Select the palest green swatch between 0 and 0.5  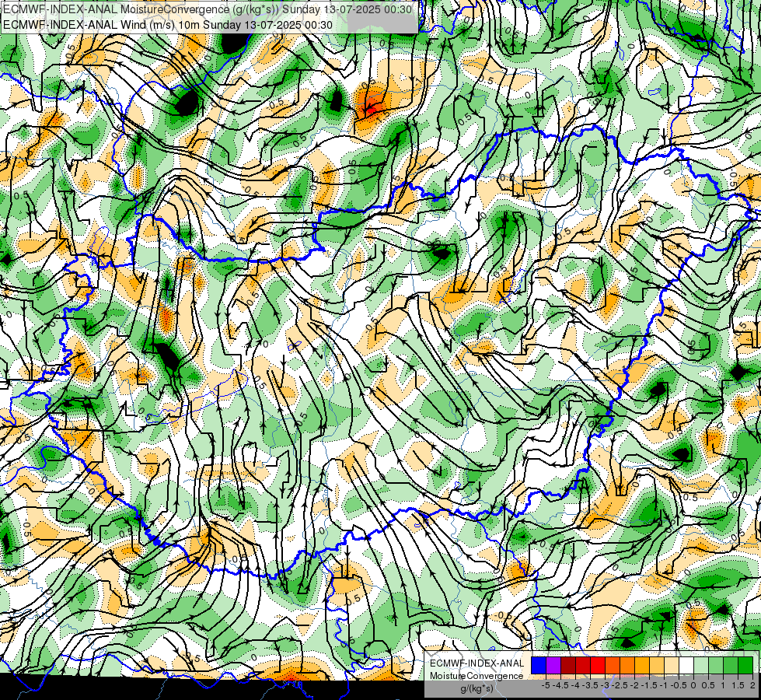(701, 665)
